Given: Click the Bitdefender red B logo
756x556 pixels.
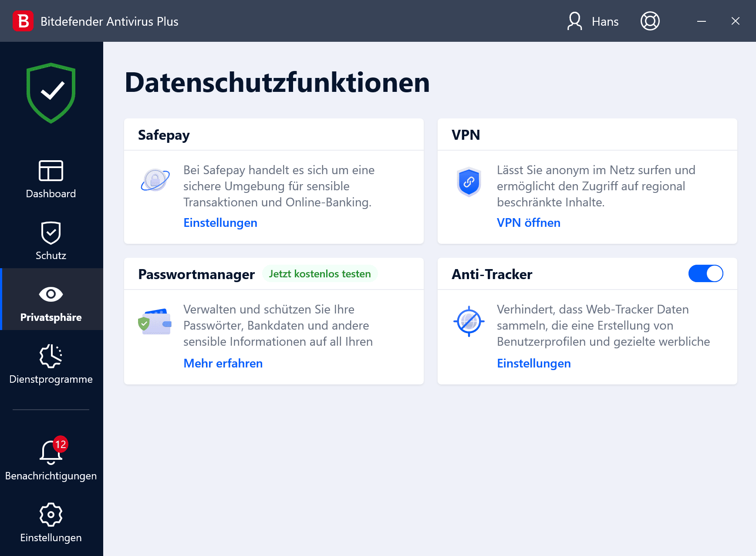Looking at the screenshot, I should pyautogui.click(x=23, y=21).
